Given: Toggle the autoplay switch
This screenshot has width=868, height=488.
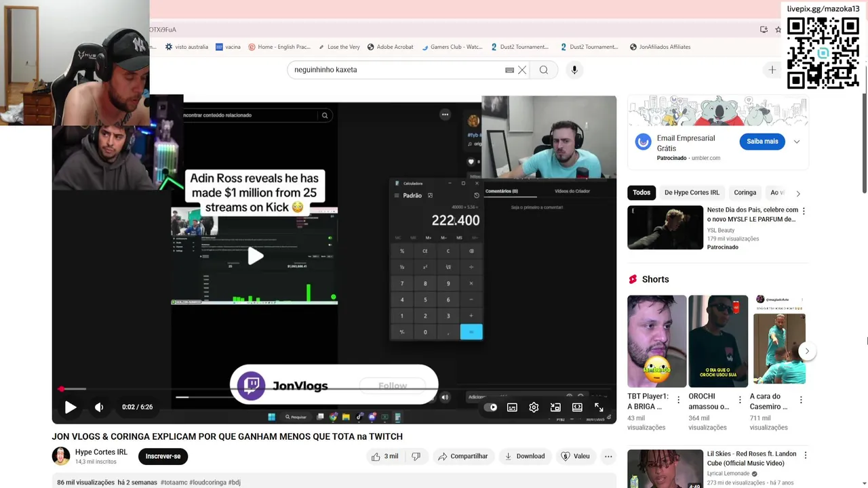Looking at the screenshot, I should click(490, 407).
